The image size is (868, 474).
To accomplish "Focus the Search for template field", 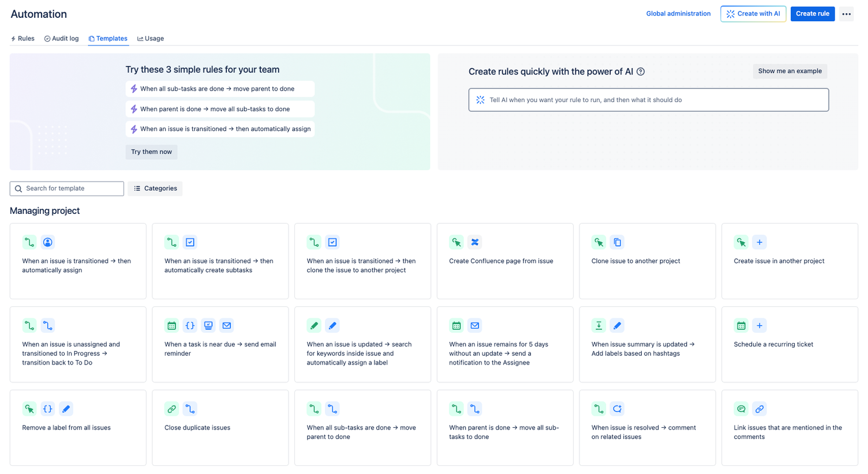I will point(67,189).
